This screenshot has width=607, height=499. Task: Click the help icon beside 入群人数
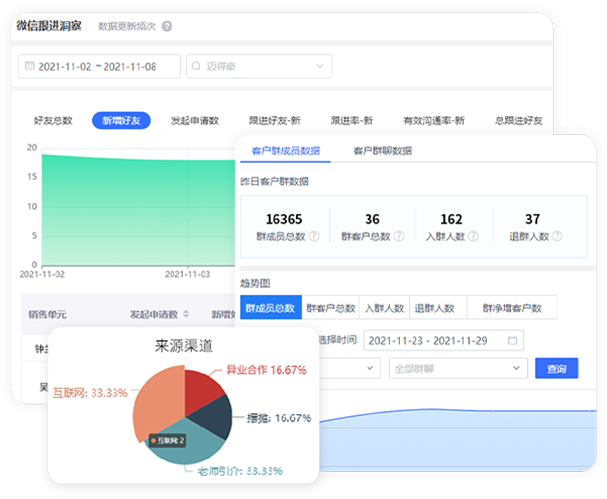[x=473, y=236]
